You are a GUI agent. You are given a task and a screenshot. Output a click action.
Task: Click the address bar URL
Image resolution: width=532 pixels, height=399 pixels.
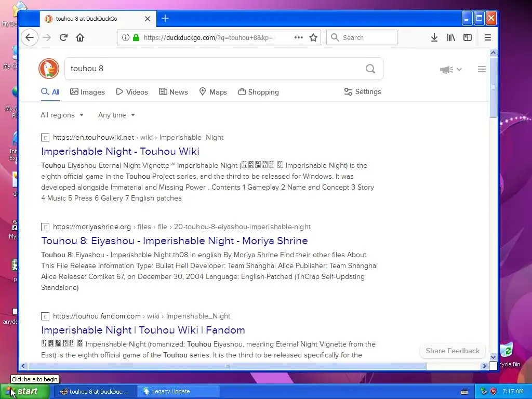208,37
